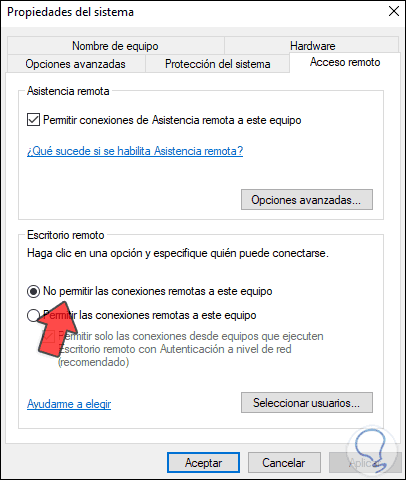406x480 pixels.
Task: Uncheck Permitir conexiones de Asistencia remota checkbox
Action: pyautogui.click(x=33, y=120)
